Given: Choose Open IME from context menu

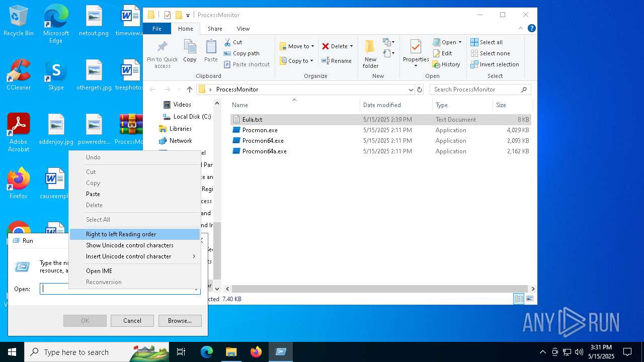Looking at the screenshot, I should coord(134,271).
